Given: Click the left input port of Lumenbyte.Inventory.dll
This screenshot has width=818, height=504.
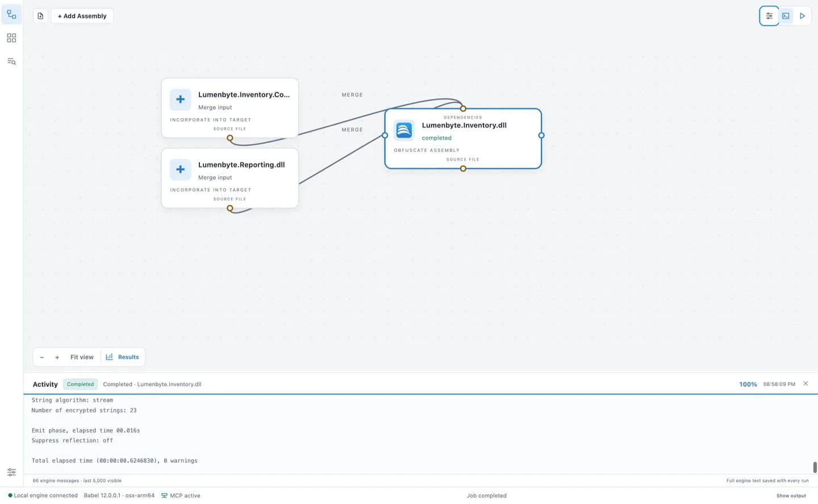Looking at the screenshot, I should [x=385, y=135].
